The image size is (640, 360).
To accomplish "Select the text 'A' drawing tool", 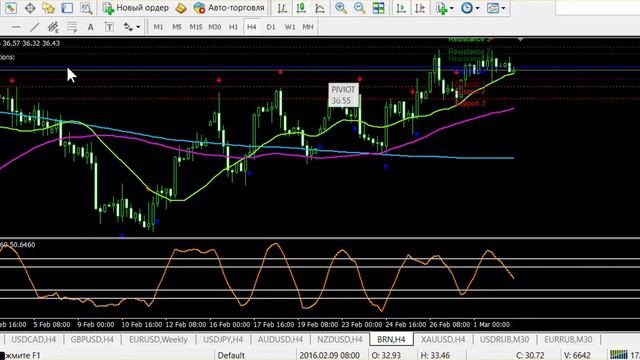I will 90,27.
